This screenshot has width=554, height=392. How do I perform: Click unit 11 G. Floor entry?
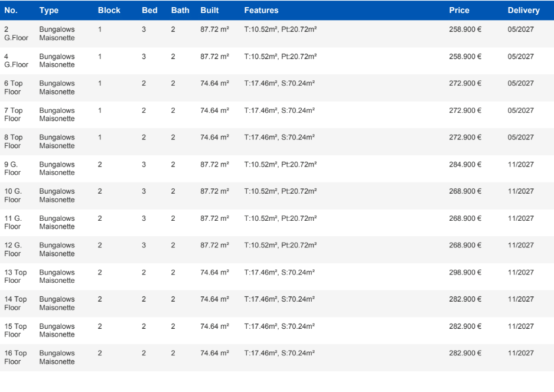[13, 223]
